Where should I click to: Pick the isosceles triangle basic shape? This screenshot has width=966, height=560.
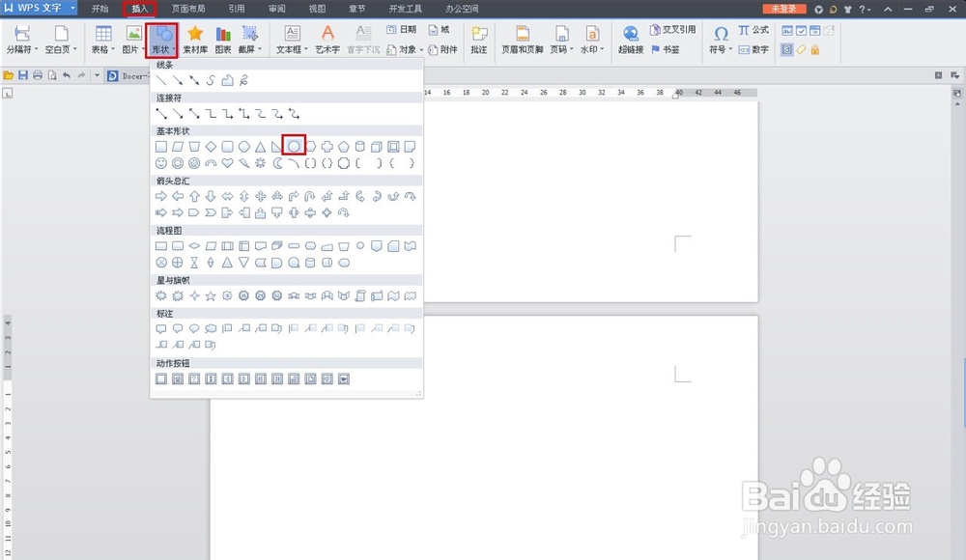[x=261, y=147]
